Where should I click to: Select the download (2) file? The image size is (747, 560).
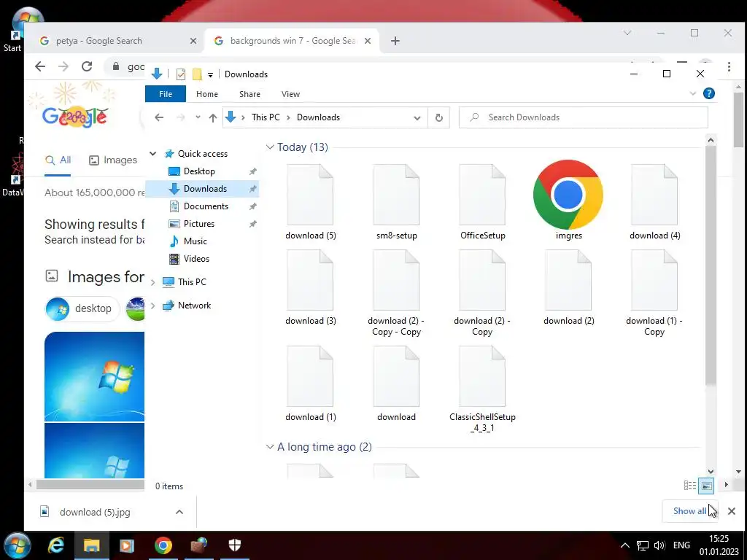(568, 288)
